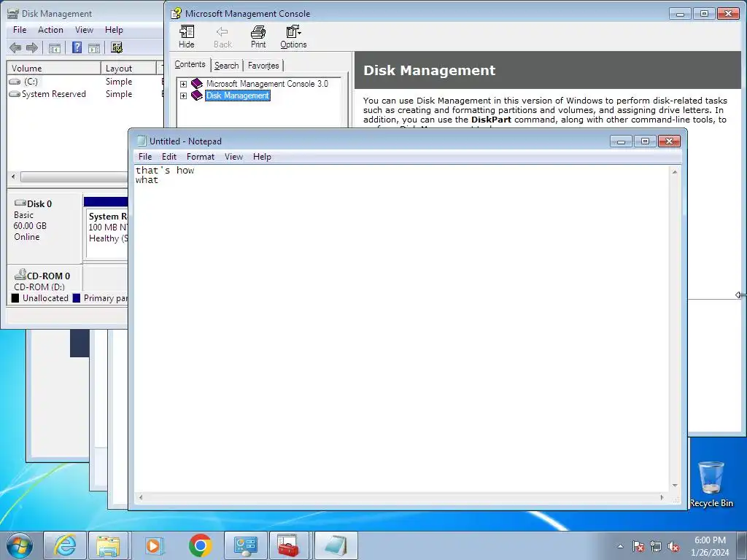Toggle the Show/Hide Console Tree icon in Disk Management
747x560 pixels.
[x=55, y=47]
